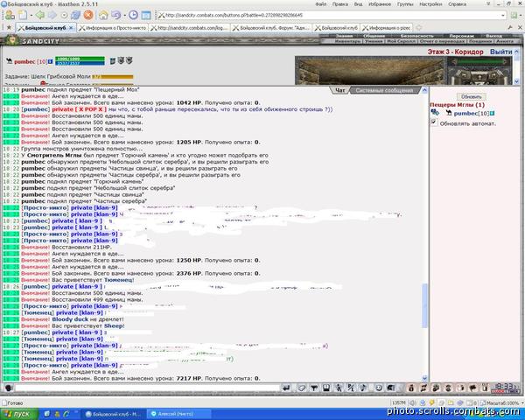
Task: Close the Бойцовский клуб active tab
Action: 71,28
